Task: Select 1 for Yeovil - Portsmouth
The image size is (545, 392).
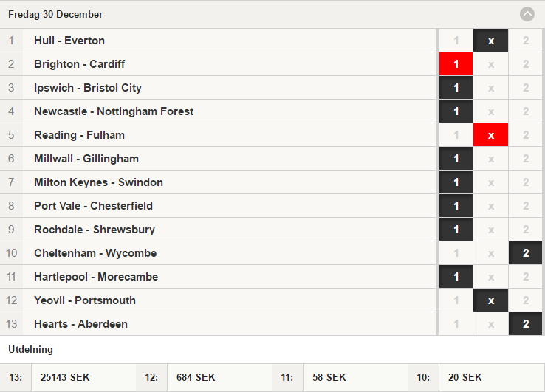Action: [x=456, y=300]
